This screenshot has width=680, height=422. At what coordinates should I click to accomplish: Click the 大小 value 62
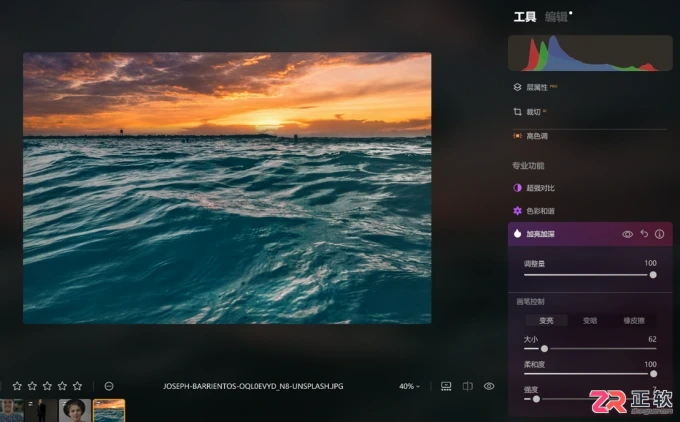click(x=652, y=339)
